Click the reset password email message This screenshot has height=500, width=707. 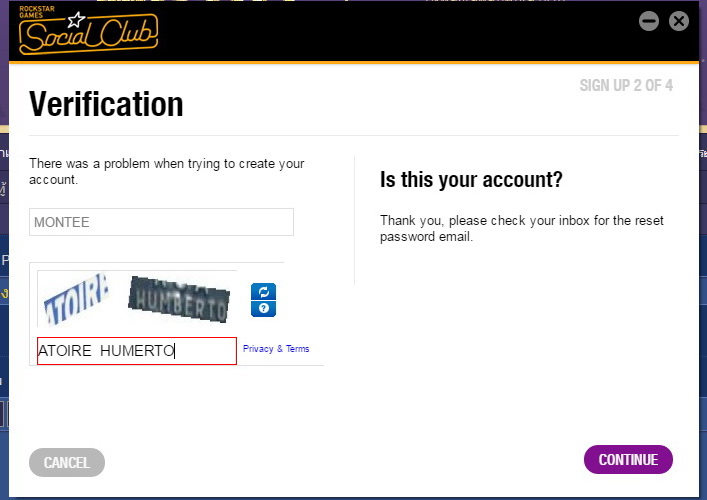click(522, 229)
